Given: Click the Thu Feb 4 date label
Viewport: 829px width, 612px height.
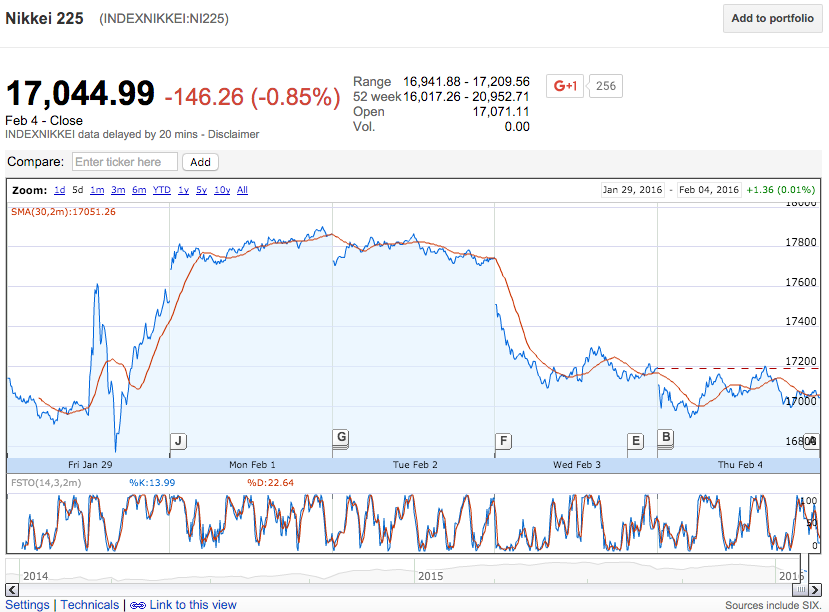Looking at the screenshot, I should [740, 465].
